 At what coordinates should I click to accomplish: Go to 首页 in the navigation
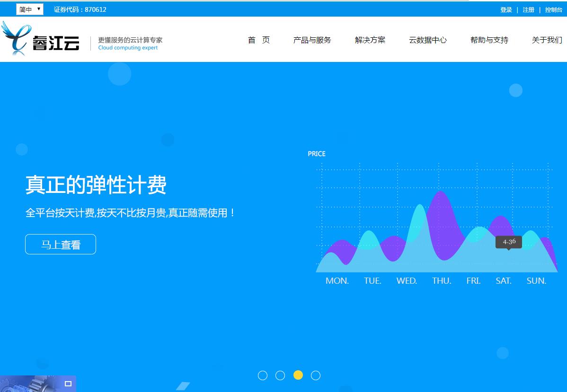point(259,40)
